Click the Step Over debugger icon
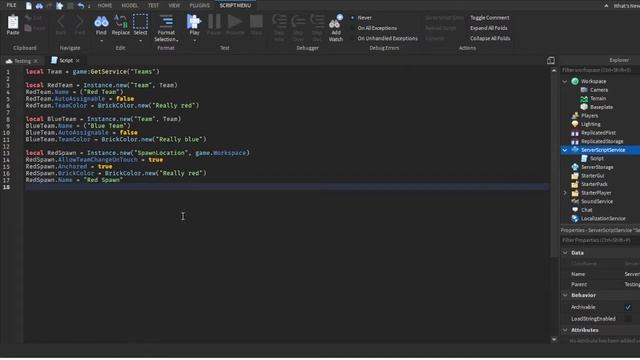Screen dimensions: 640x360 (x=298, y=21)
